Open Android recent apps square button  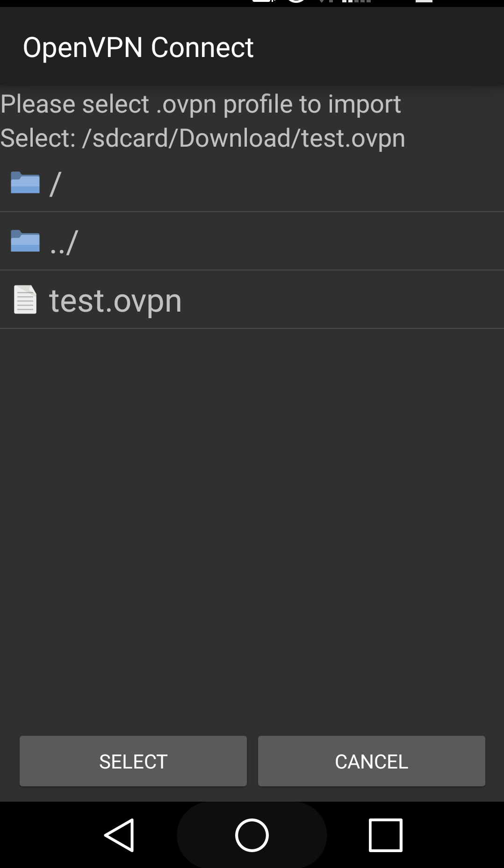386,835
